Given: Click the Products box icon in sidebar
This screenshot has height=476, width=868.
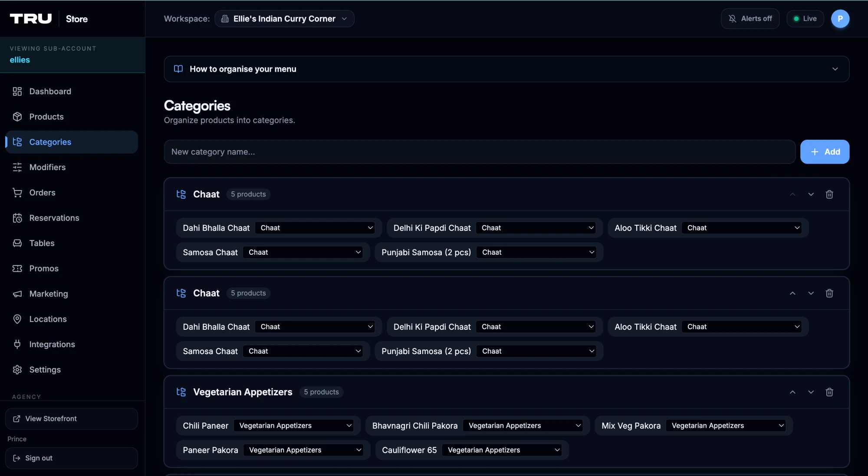Looking at the screenshot, I should pyautogui.click(x=17, y=117).
